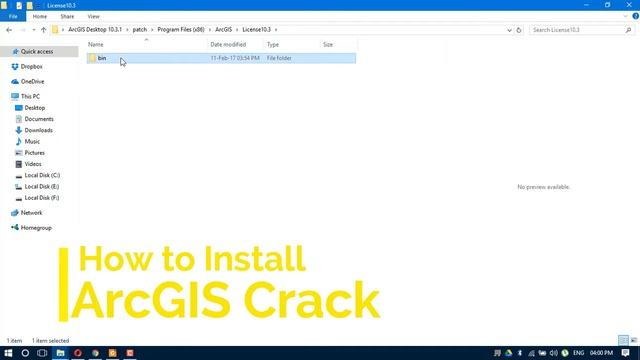Open Task View on taskbar

(x=42, y=353)
